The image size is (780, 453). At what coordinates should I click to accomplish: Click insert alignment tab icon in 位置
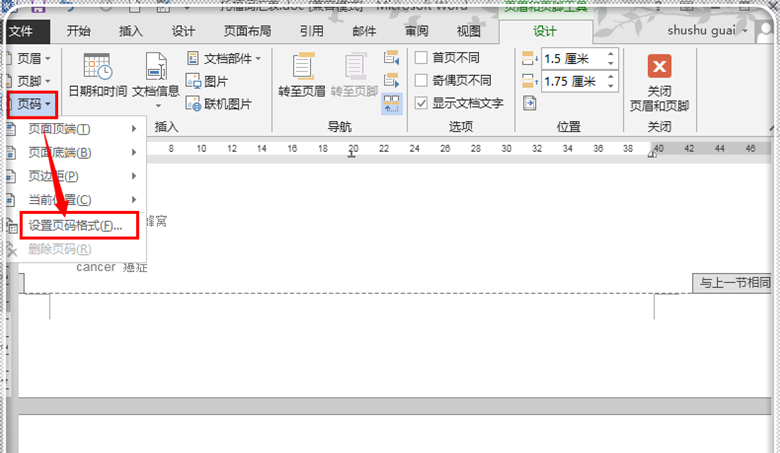(x=529, y=103)
